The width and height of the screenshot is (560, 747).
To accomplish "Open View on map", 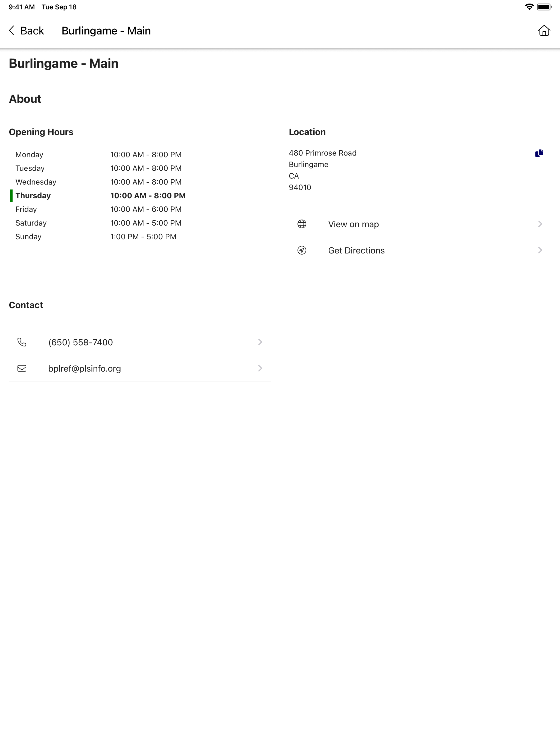I will [x=419, y=224].
